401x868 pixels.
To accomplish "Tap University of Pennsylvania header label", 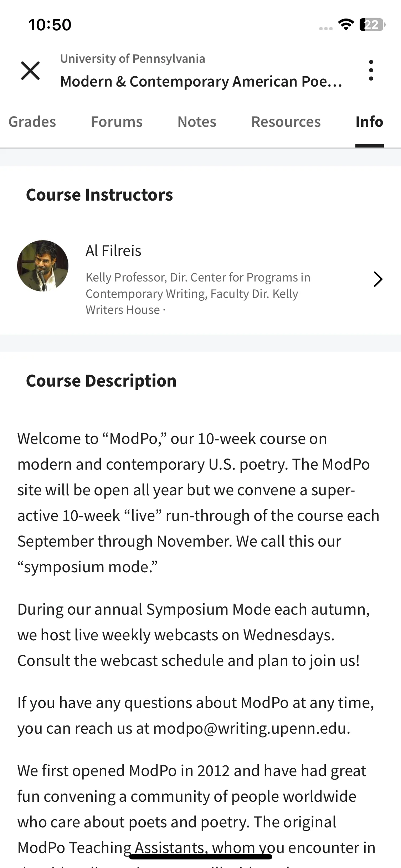I will click(133, 59).
